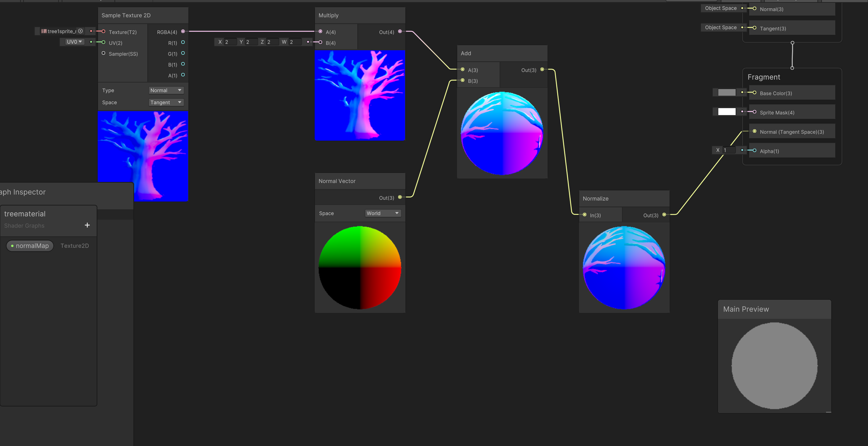The width and height of the screenshot is (868, 446).
Task: Click the Sampler(SS) input port
Action: (x=103, y=53)
